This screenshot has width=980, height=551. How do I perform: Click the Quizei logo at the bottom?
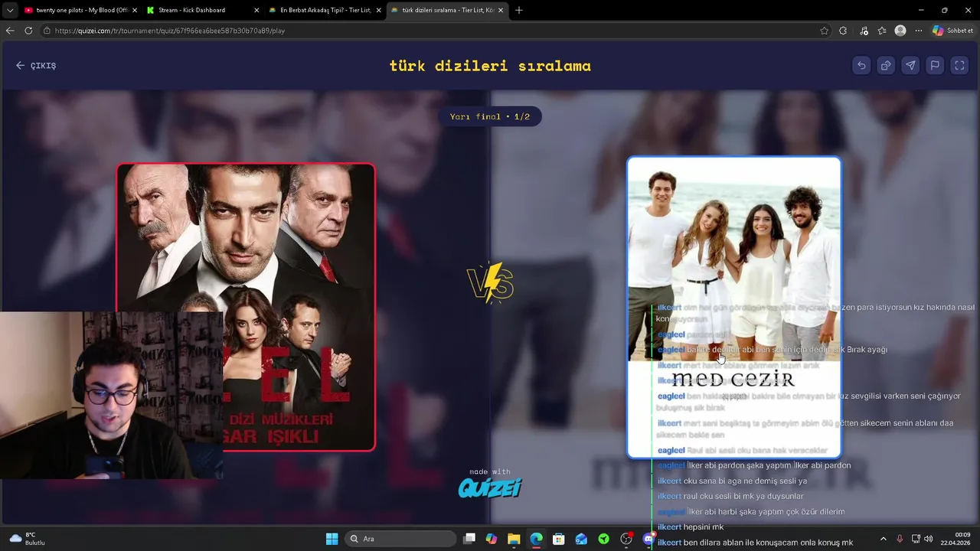pos(490,487)
